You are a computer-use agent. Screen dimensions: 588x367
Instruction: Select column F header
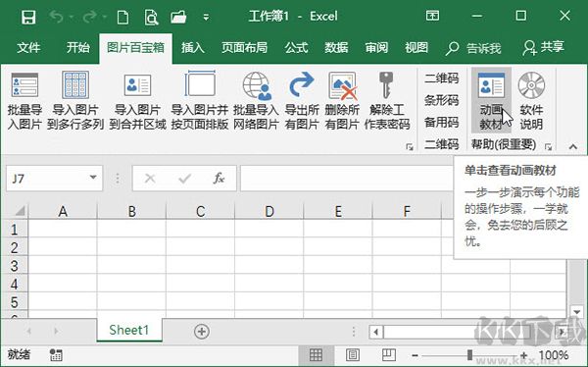pyautogui.click(x=407, y=211)
